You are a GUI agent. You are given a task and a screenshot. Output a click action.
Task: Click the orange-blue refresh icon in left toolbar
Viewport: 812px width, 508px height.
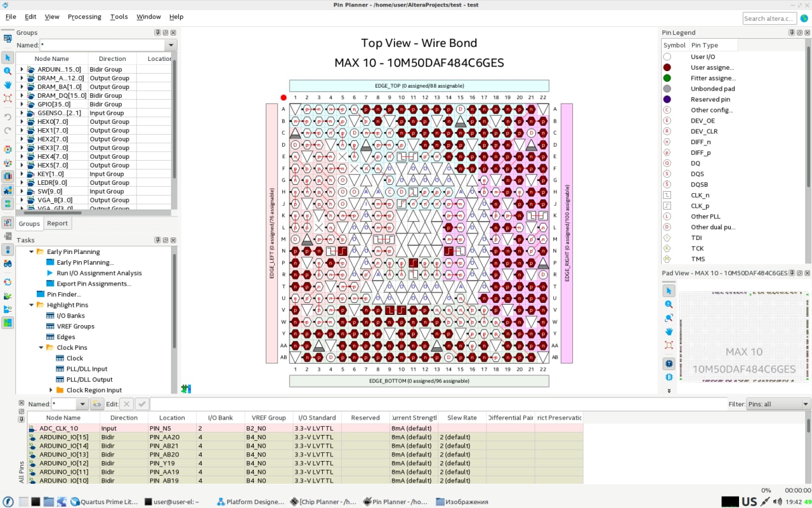click(x=8, y=282)
